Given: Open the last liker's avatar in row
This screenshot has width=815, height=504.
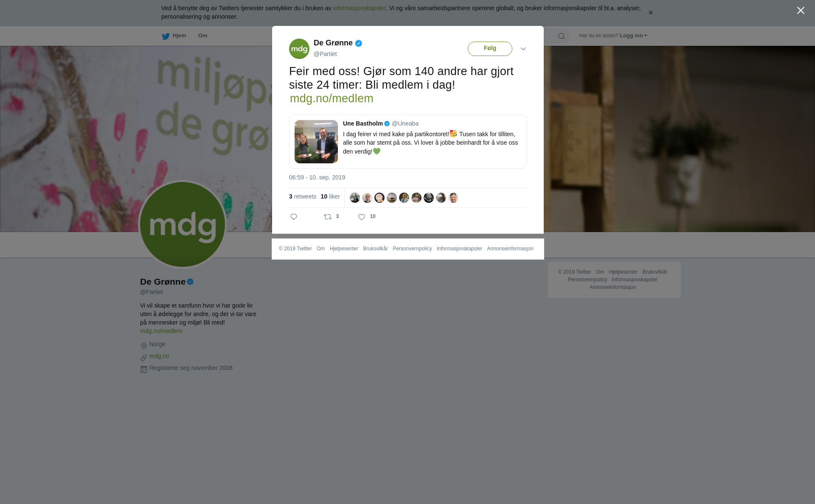Looking at the screenshot, I should pyautogui.click(x=453, y=198).
